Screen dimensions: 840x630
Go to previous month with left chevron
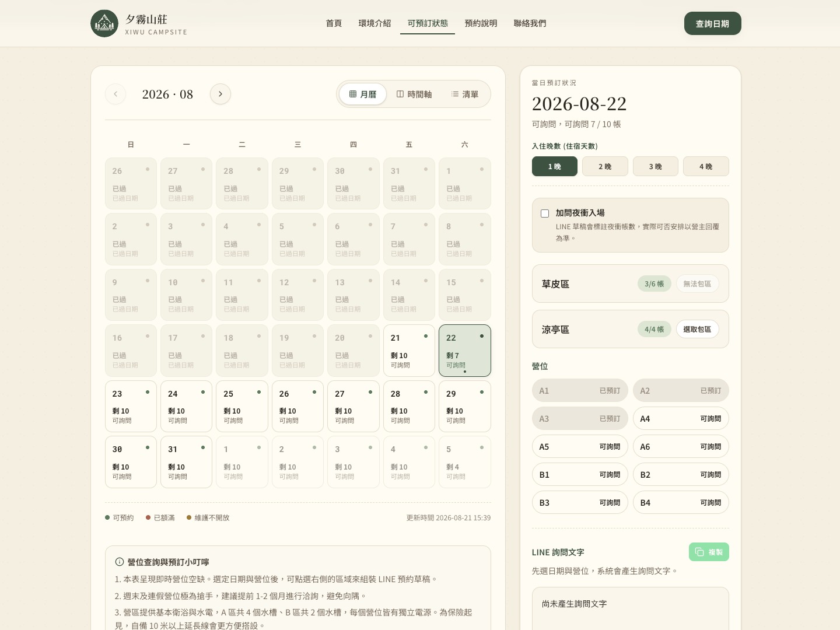[116, 94]
